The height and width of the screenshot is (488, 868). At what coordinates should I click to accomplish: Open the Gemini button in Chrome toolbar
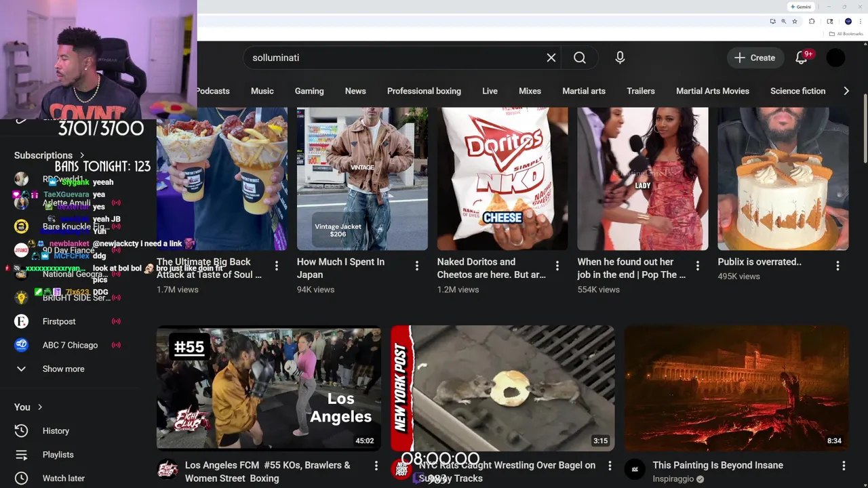click(801, 7)
